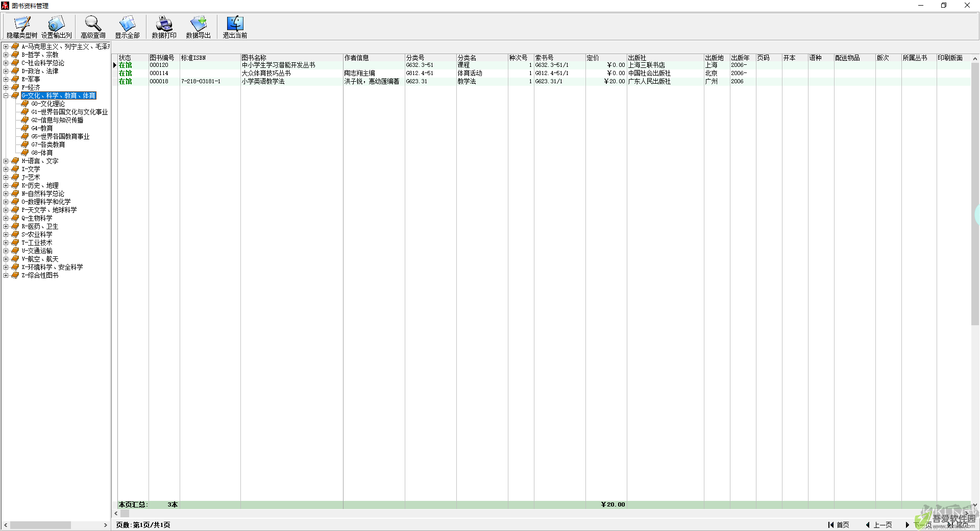Expand the Z-综合性图书 category
980x531 pixels.
6,275
